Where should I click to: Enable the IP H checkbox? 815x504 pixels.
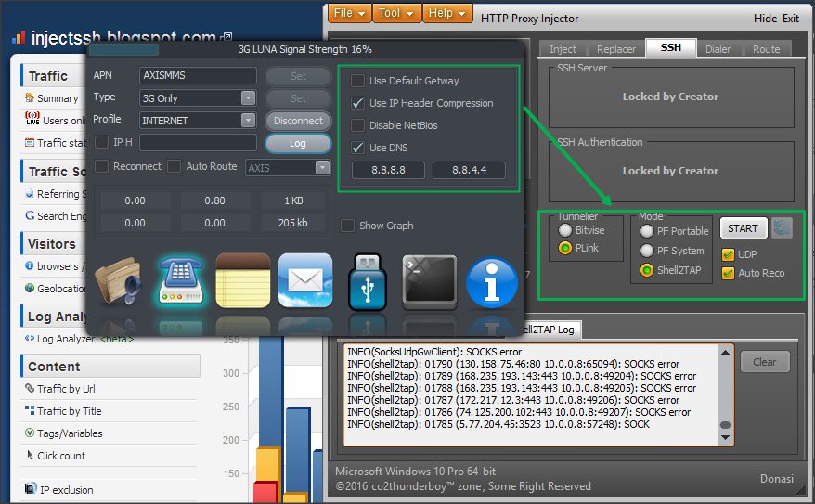(x=102, y=142)
